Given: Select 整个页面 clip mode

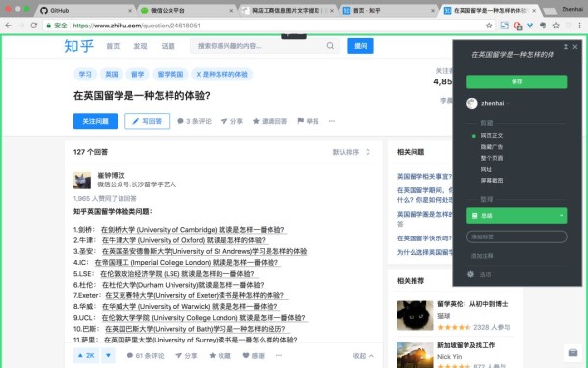Looking at the screenshot, I should pos(492,158).
